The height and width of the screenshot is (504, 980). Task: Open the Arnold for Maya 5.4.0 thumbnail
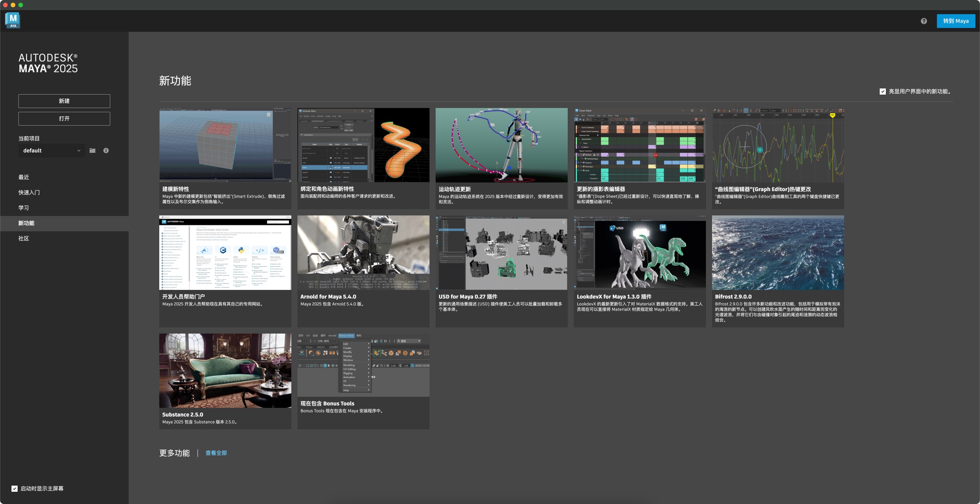coord(363,253)
